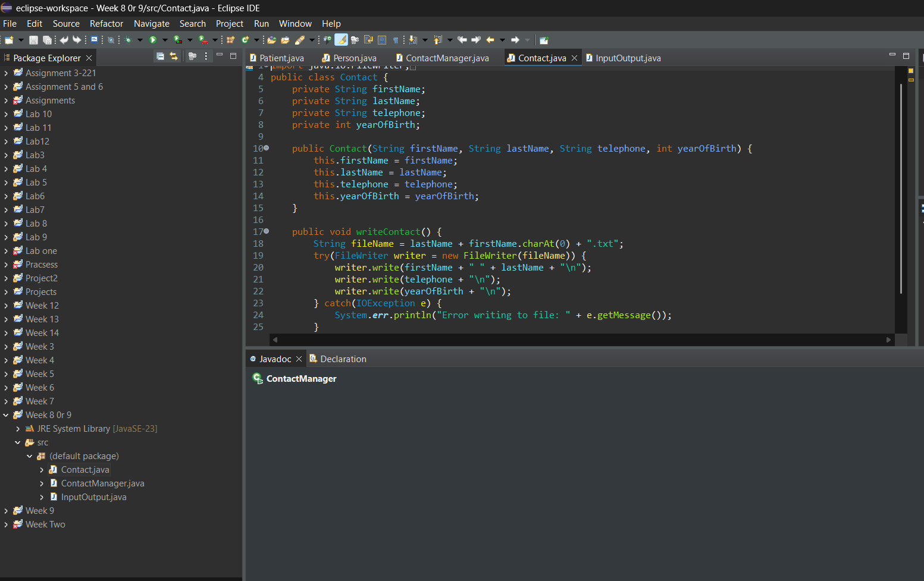Click the green Run button in toolbar

(153, 40)
